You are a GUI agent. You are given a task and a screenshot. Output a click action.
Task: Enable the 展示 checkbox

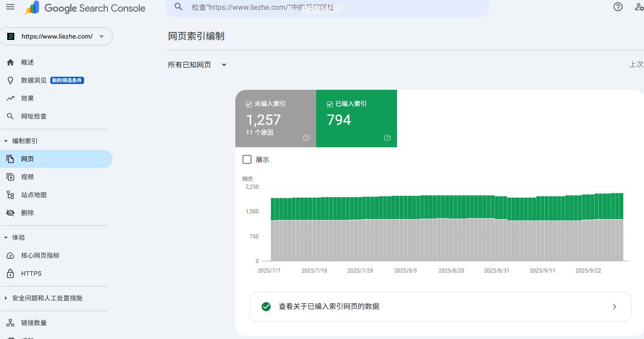pyautogui.click(x=247, y=159)
